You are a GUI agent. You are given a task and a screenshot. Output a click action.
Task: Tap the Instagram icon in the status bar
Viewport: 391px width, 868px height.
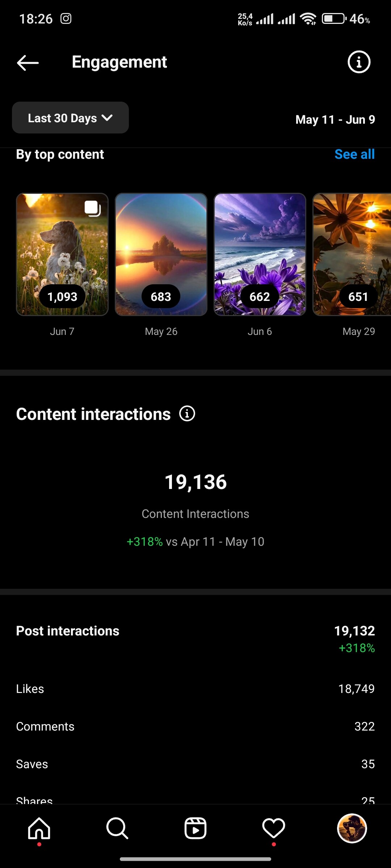click(x=66, y=18)
